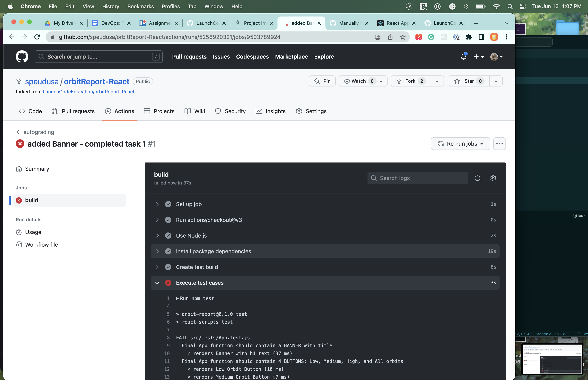
Task: Click the back arrow to autograding
Action: [x=19, y=132]
